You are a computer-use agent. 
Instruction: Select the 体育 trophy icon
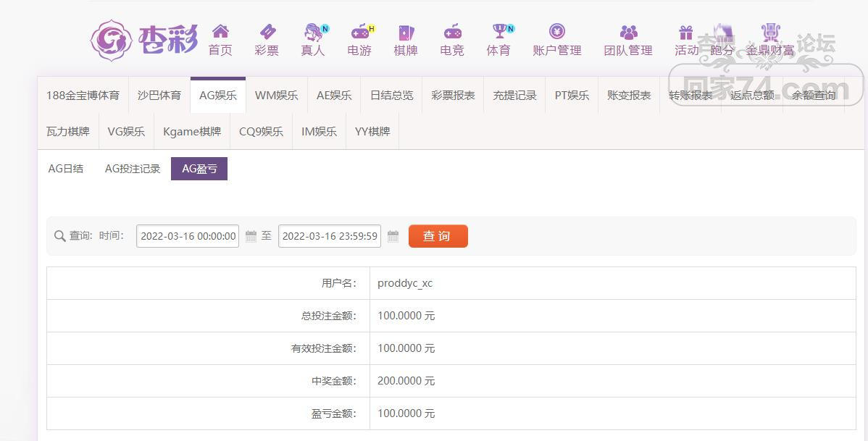pos(499,31)
